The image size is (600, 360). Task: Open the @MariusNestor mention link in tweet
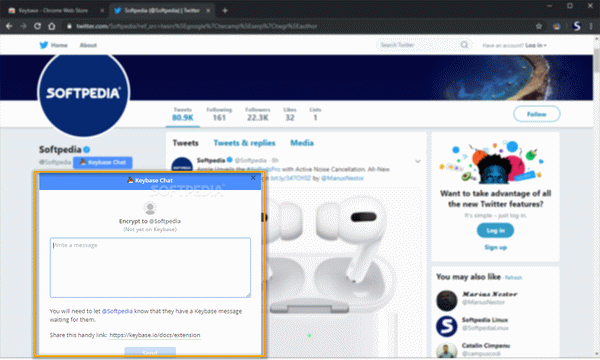pos(342,178)
